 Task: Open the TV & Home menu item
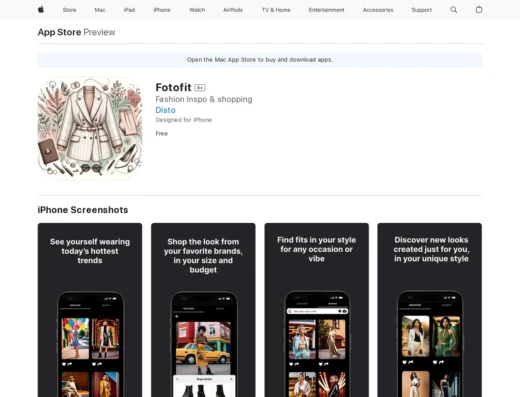[x=276, y=10]
